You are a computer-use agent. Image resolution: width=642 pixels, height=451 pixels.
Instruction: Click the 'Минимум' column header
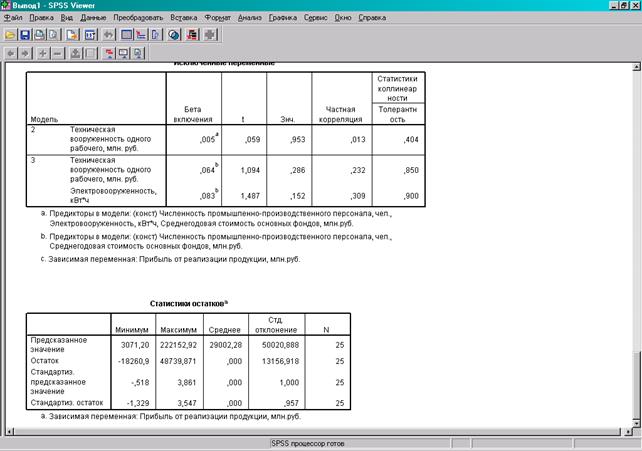click(132, 330)
